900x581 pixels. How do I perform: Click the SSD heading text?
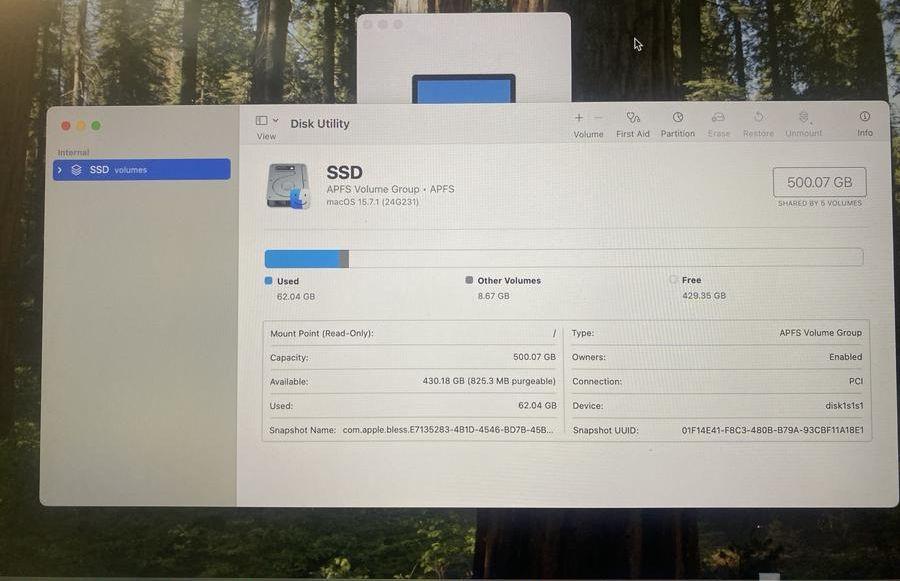point(344,172)
